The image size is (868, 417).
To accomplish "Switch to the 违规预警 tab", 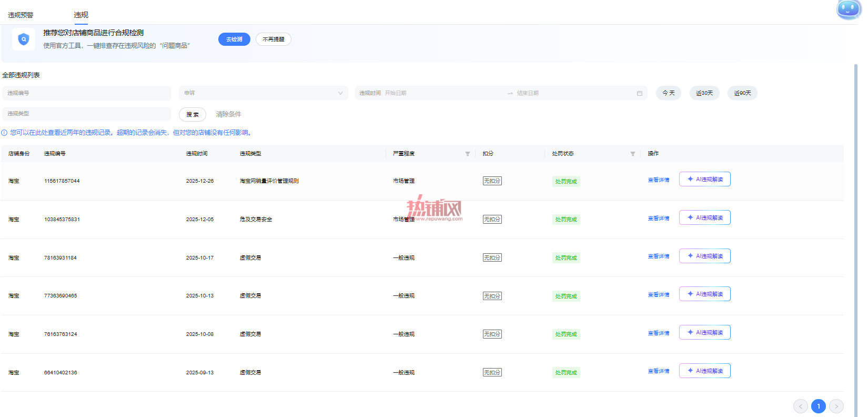I will tap(21, 15).
